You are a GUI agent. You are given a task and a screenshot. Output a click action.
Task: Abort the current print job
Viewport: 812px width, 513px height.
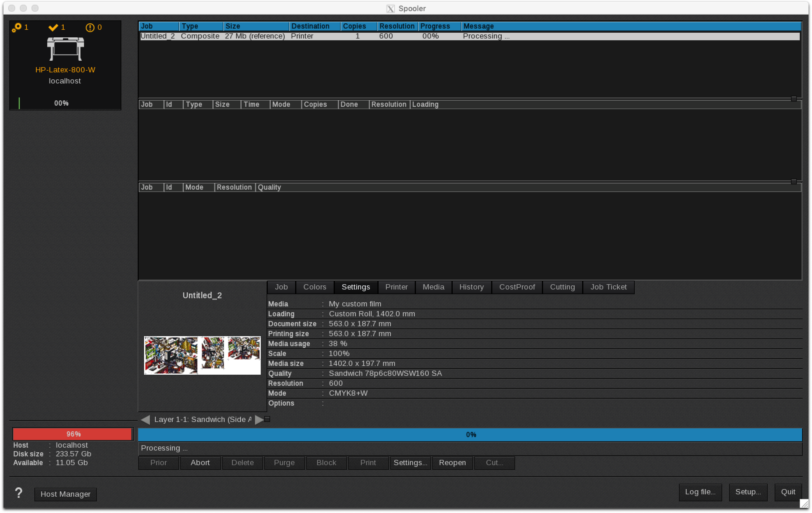(x=200, y=463)
